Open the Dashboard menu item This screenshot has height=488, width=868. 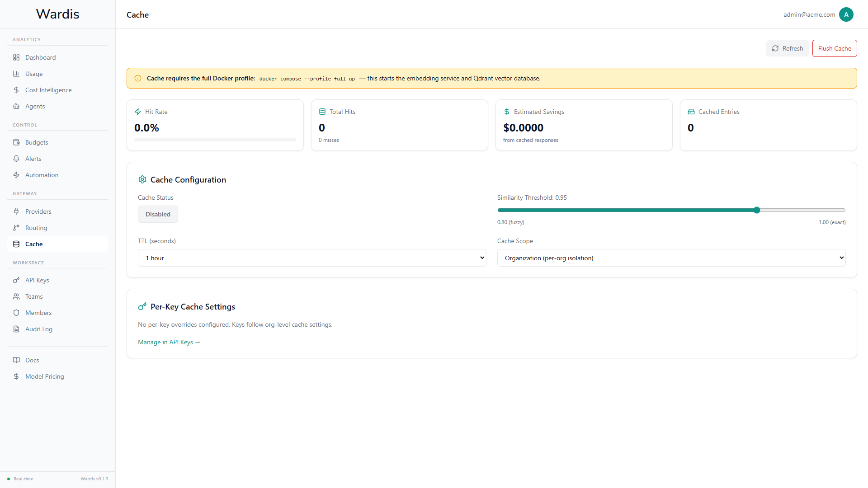pyautogui.click(x=57, y=57)
